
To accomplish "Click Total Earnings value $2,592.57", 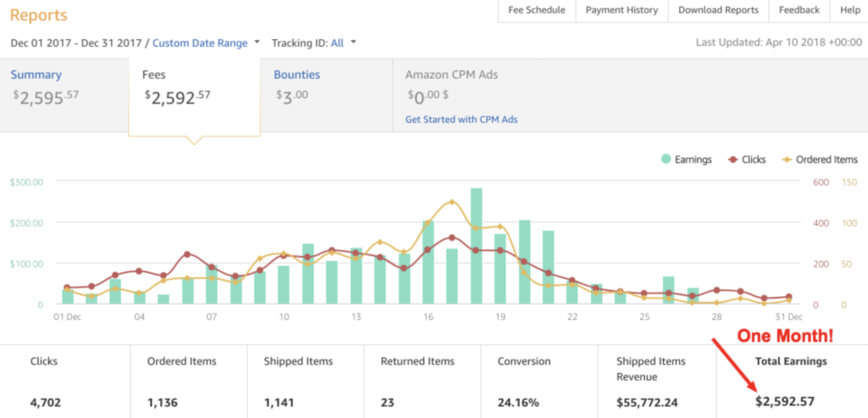I will tap(786, 401).
